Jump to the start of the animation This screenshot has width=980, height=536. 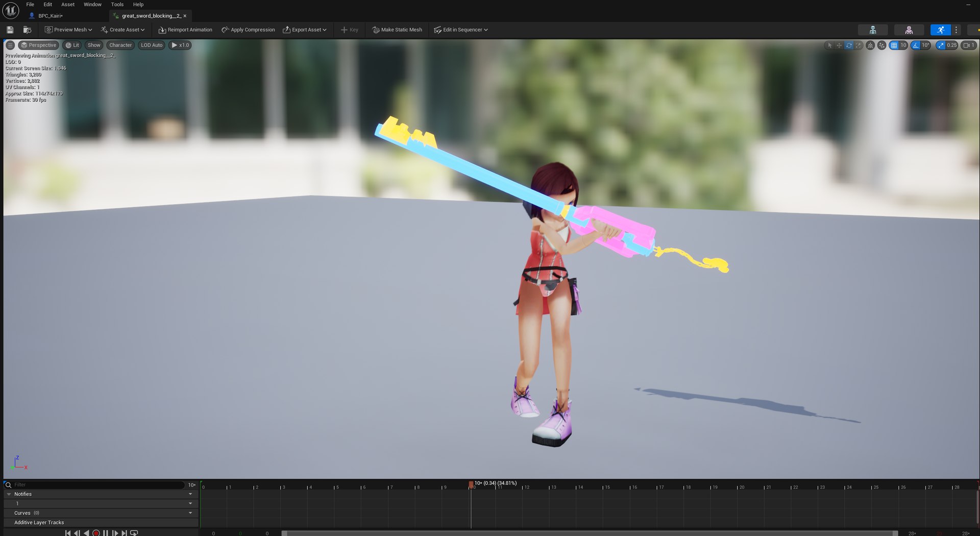[x=67, y=533]
